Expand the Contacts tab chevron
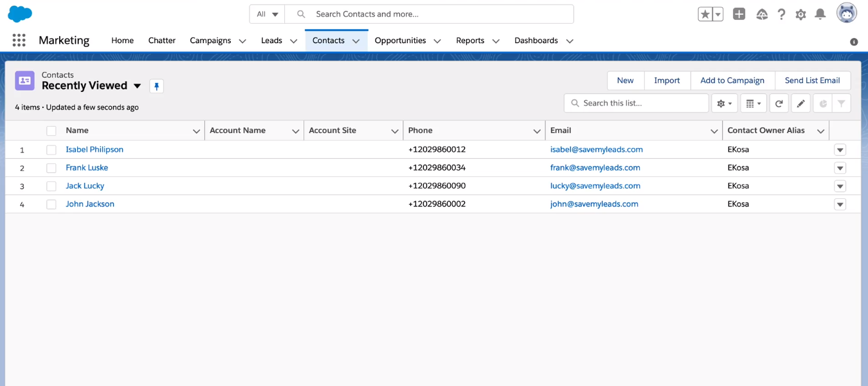The width and height of the screenshot is (868, 386). click(356, 41)
